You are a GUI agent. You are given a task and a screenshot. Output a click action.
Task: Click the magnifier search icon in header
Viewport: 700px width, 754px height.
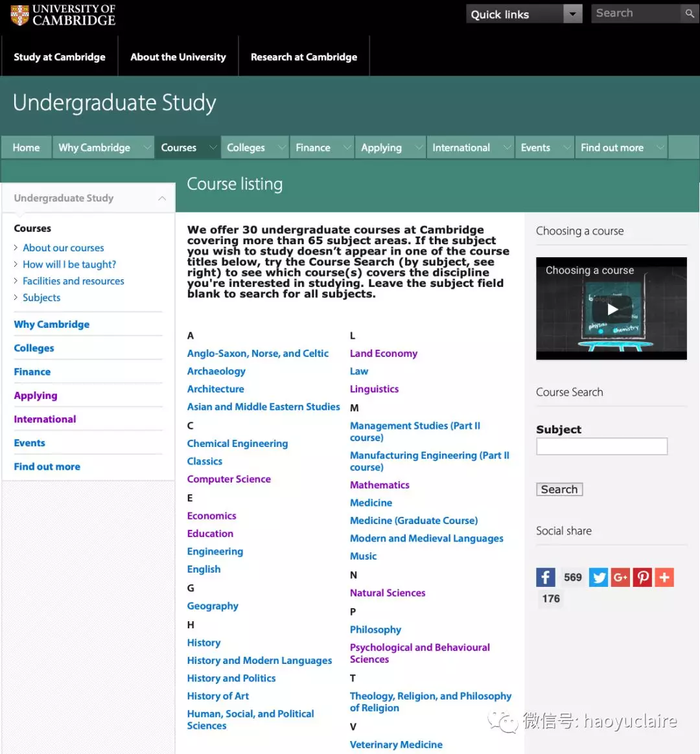click(690, 14)
